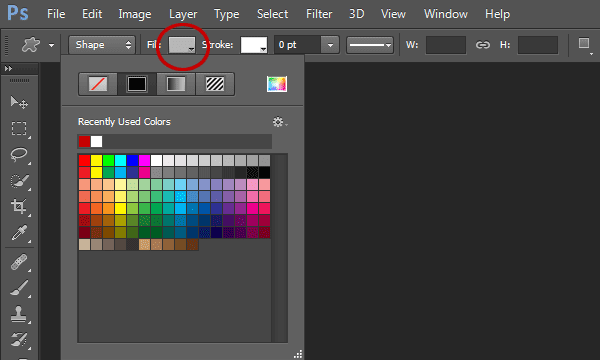Choose the pure green swatch in top row
Viewport: 600px width, 360px height.
point(108,160)
